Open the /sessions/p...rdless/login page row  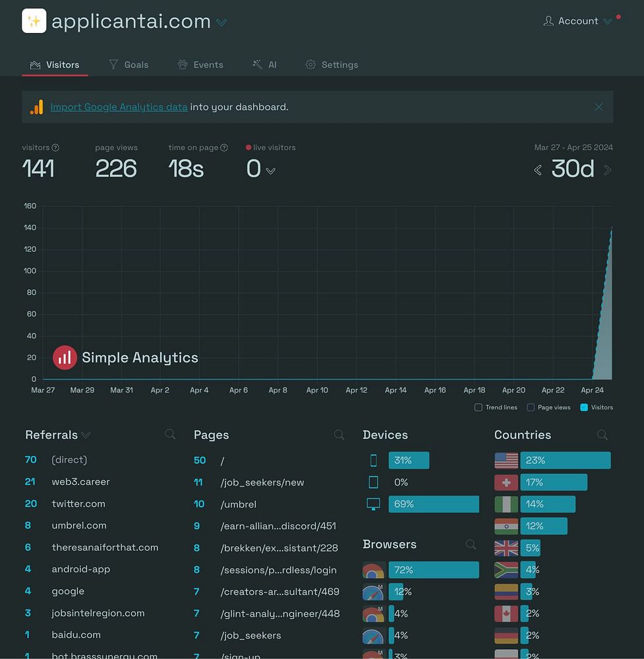269,570
